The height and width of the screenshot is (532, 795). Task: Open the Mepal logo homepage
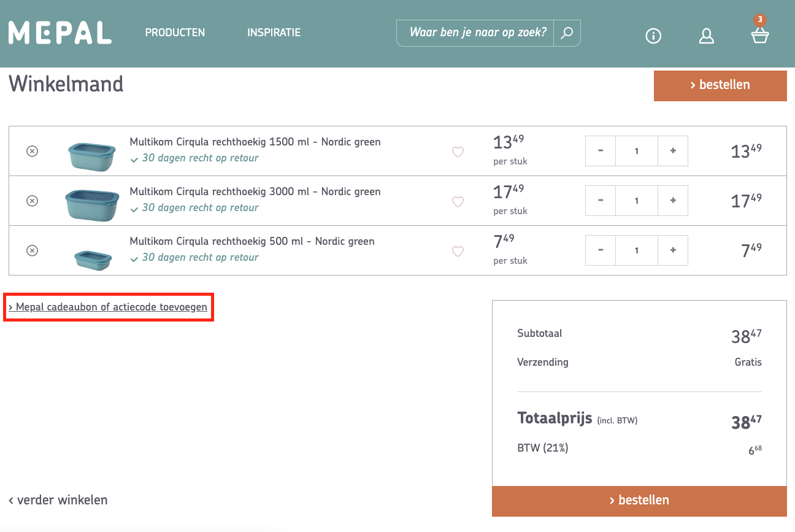pyautogui.click(x=60, y=33)
